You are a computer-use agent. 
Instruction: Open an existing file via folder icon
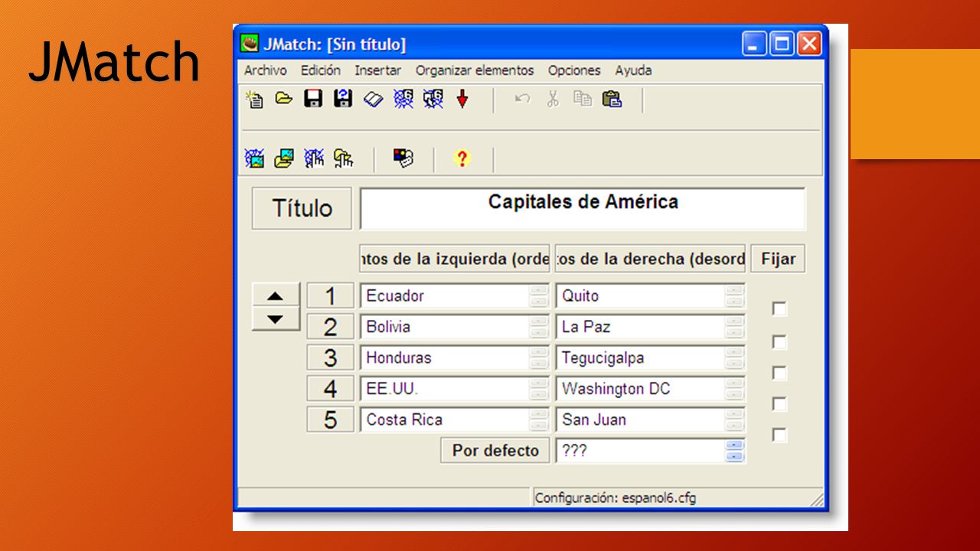[284, 98]
